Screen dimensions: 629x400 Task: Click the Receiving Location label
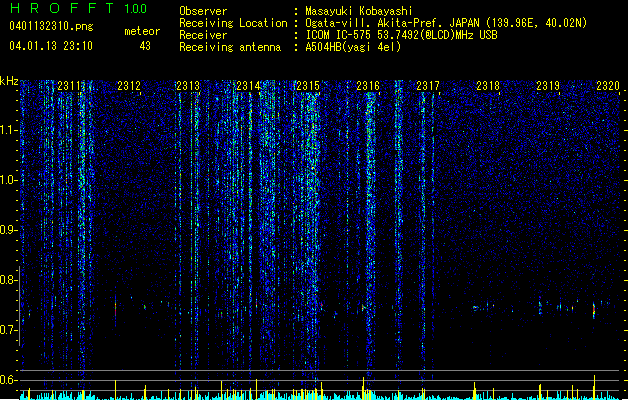pos(233,23)
